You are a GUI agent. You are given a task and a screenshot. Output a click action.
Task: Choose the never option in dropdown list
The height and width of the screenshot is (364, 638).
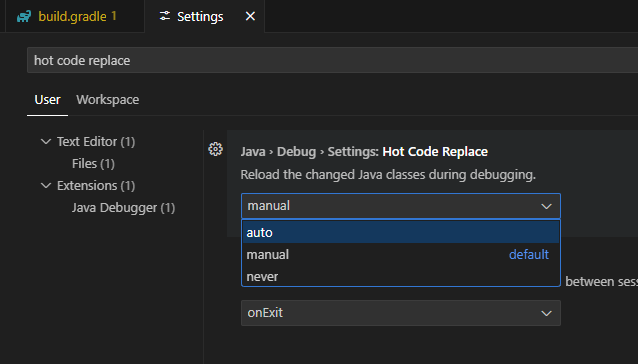pyautogui.click(x=401, y=276)
